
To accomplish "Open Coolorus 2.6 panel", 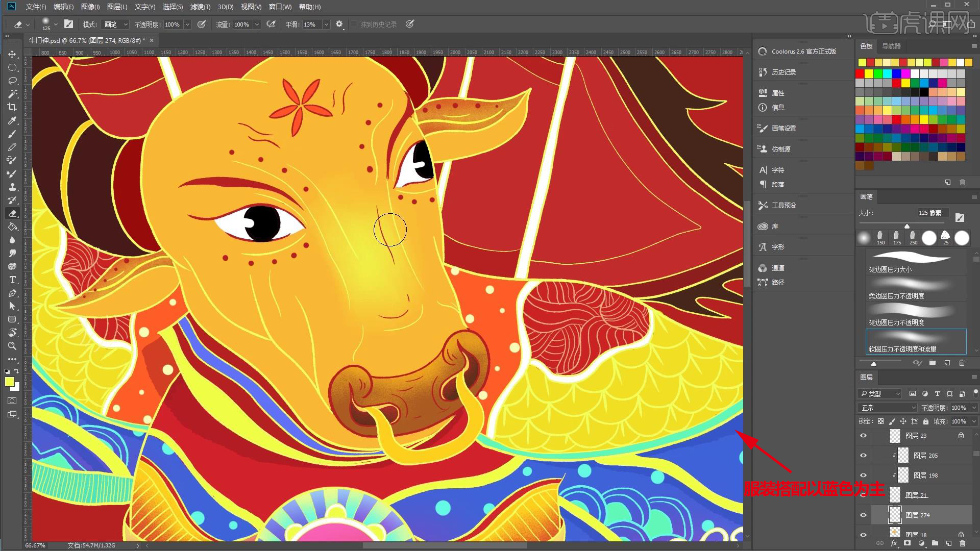I will tap(804, 52).
